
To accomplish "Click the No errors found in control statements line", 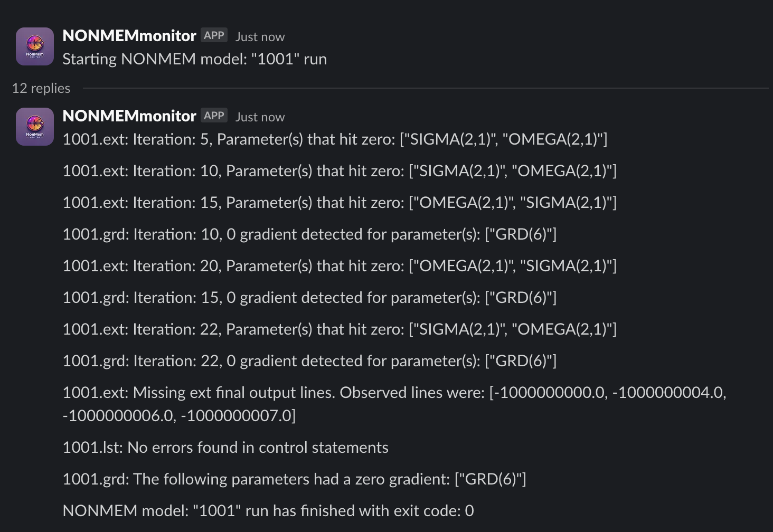I will (x=225, y=447).
